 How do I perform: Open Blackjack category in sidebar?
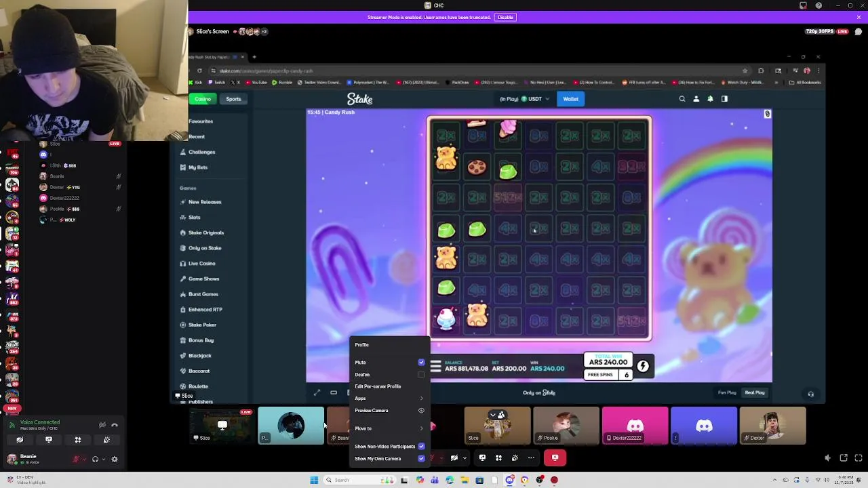[199, 356]
